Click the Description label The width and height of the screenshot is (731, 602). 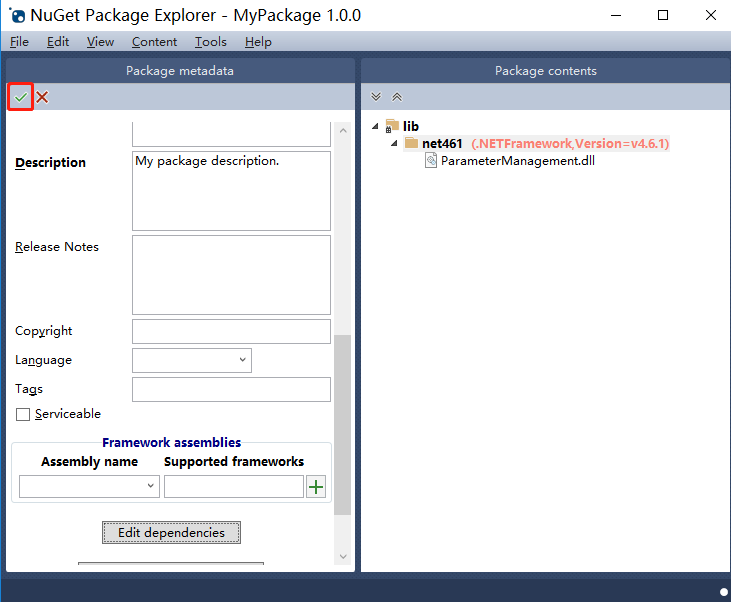(x=50, y=163)
